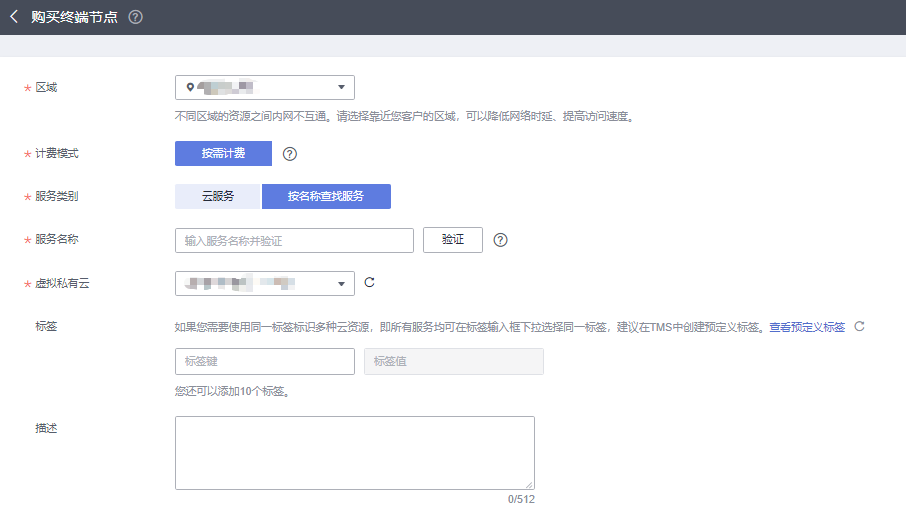Switch to the 按名称查找服务 tab
The image size is (906, 514).
[326, 196]
